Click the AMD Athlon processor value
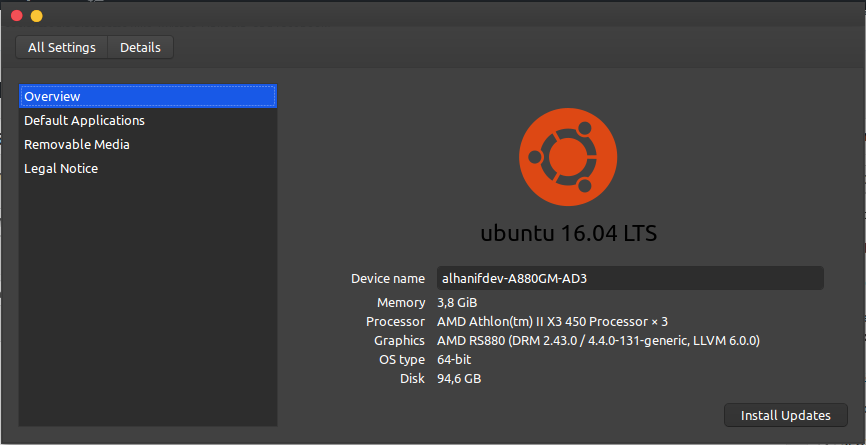Viewport: 866px width, 445px height. pyautogui.click(x=552, y=321)
